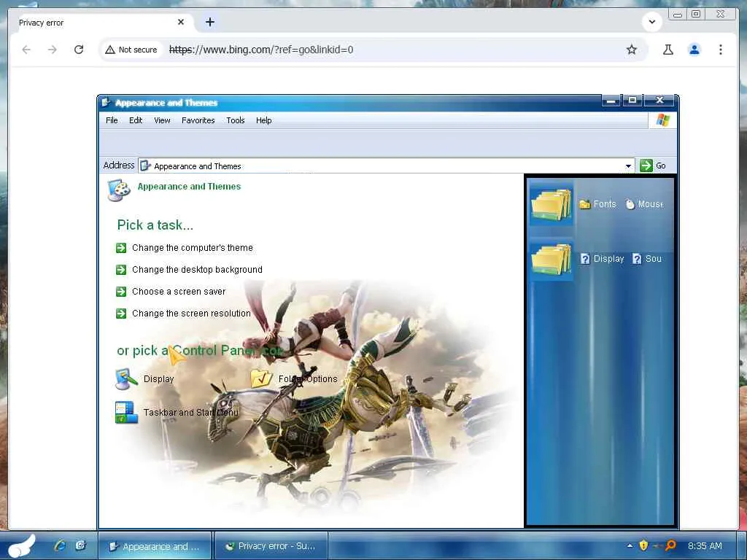Click the green Go arrow icon

click(646, 166)
